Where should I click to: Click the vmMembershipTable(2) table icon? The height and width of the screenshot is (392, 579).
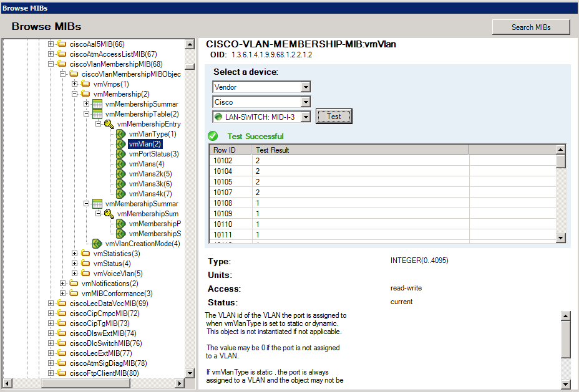point(97,114)
